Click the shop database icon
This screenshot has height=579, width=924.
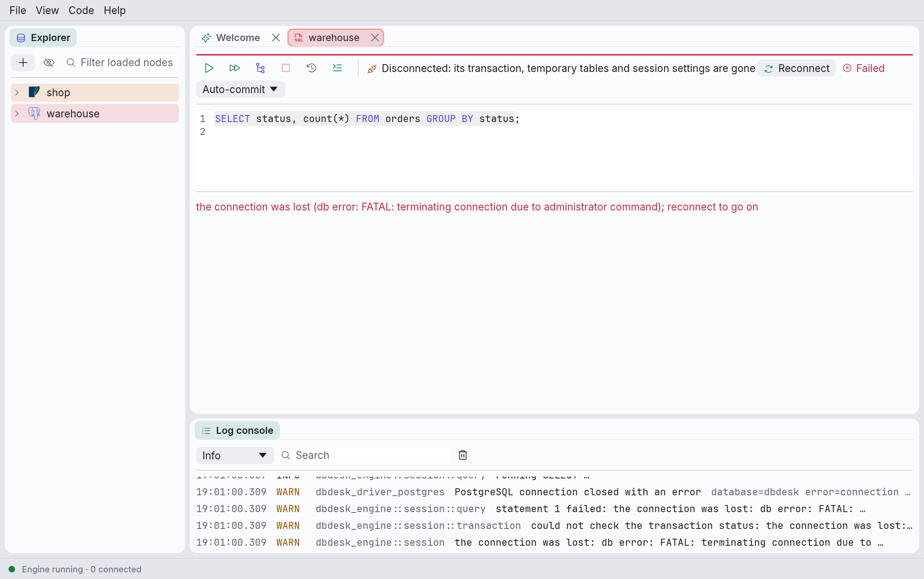34,92
